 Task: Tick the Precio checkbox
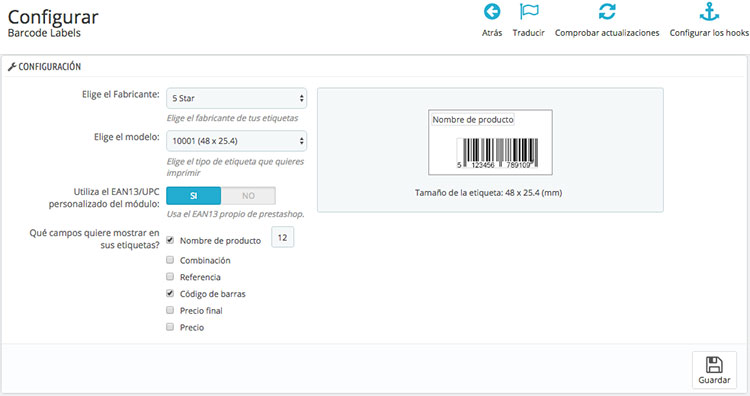(x=170, y=327)
